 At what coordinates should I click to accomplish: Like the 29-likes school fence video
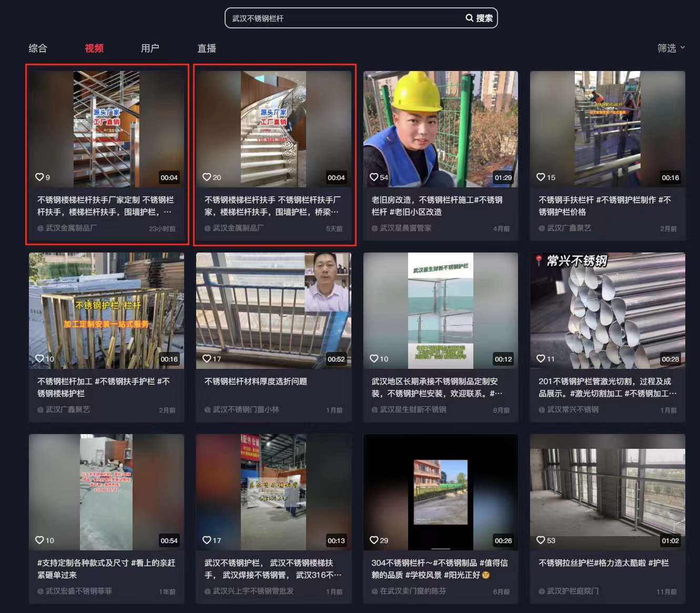pos(374,540)
